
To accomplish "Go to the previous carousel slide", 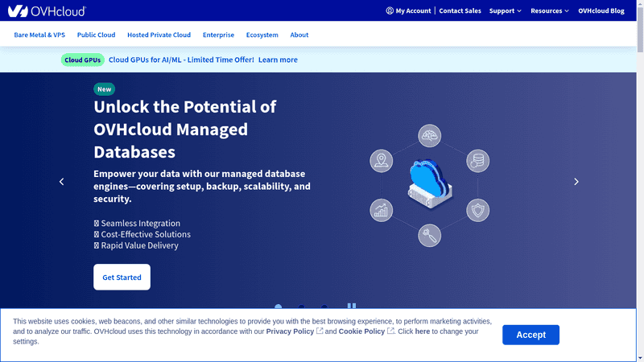I will pos(61,182).
